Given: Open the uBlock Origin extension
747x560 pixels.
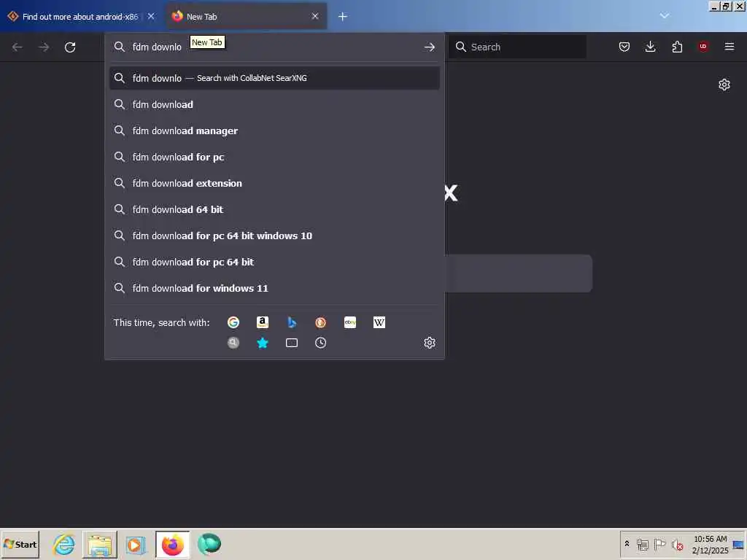Looking at the screenshot, I should (x=703, y=47).
